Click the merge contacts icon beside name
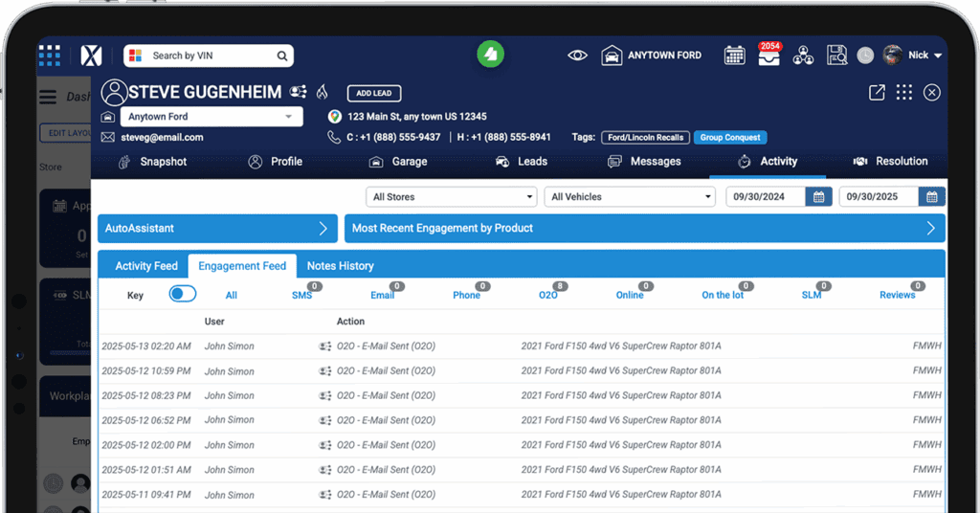980x513 pixels. [299, 92]
